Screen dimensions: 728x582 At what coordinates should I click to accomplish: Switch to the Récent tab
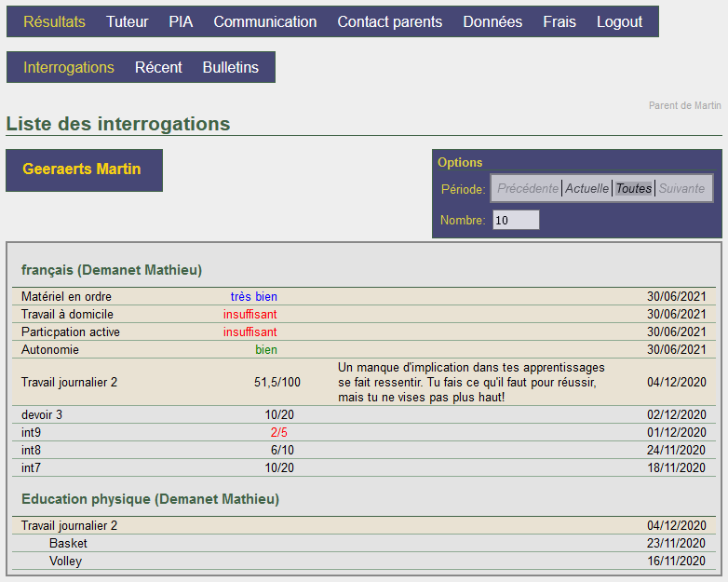point(158,67)
